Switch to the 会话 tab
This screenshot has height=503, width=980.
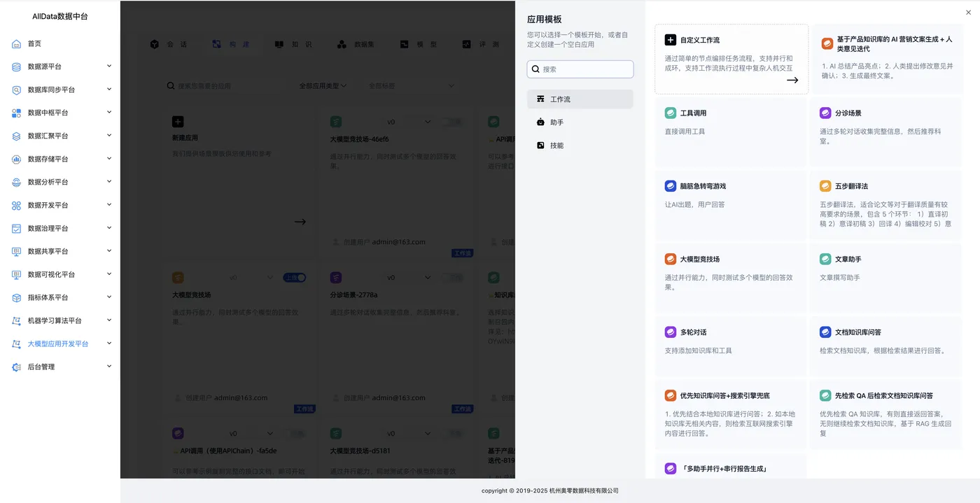coord(169,44)
